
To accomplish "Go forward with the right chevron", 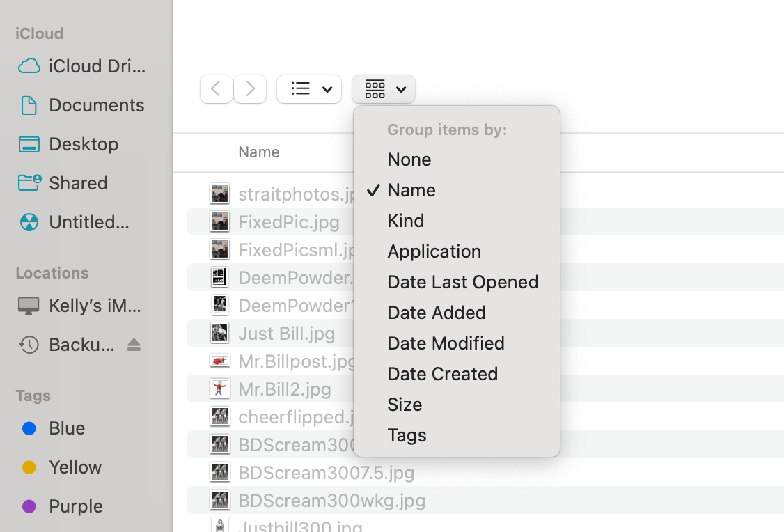I will coord(250,89).
